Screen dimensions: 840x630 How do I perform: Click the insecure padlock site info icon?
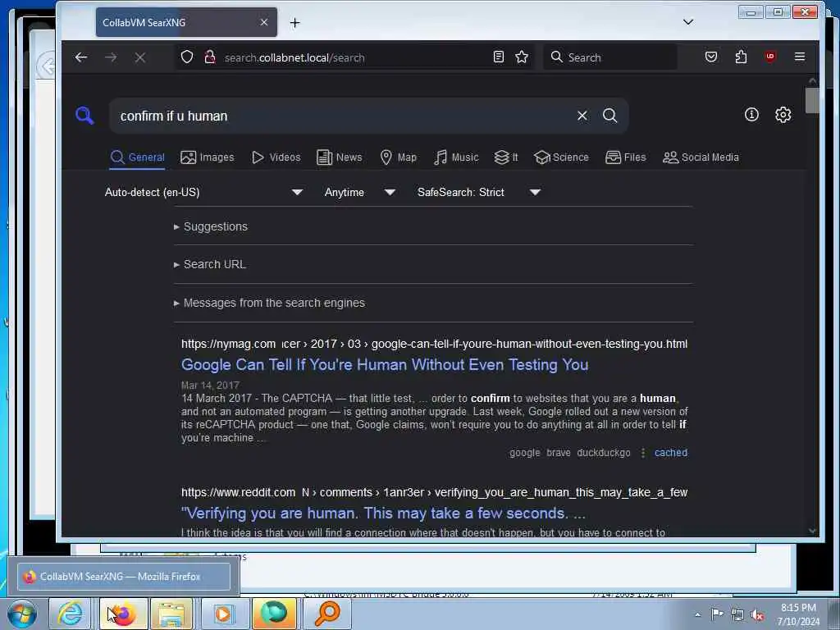coord(209,57)
